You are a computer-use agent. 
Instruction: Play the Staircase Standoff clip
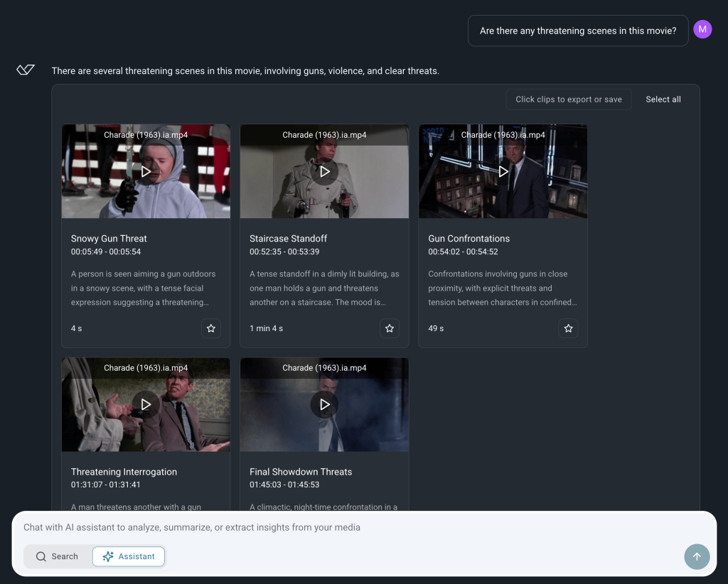click(x=324, y=172)
